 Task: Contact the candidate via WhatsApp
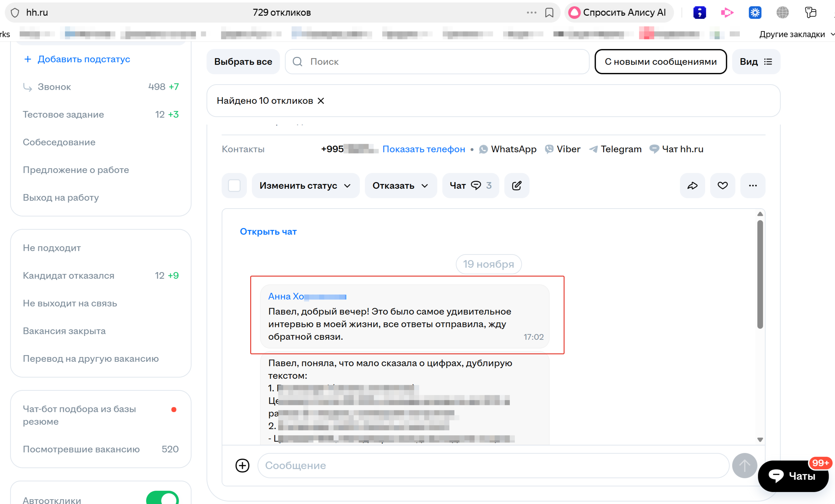tap(508, 149)
